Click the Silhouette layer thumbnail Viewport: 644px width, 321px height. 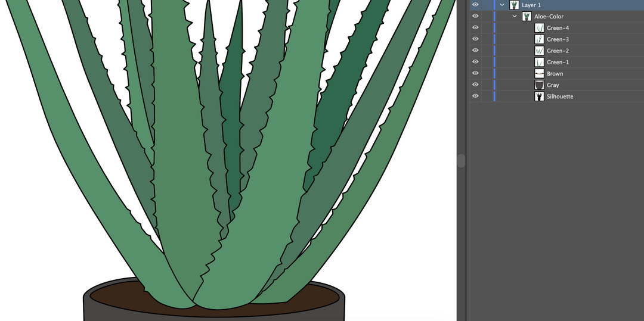(x=539, y=96)
